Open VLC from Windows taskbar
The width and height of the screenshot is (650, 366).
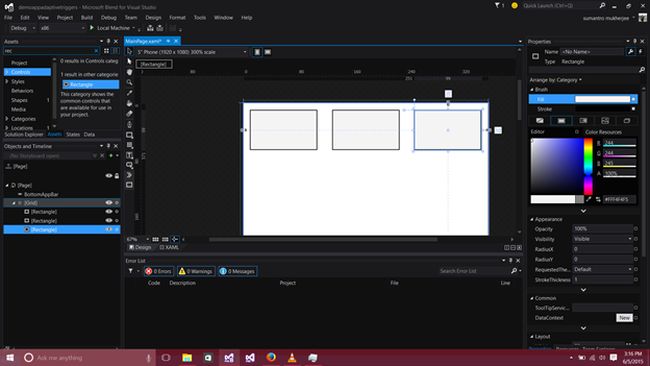pos(292,357)
